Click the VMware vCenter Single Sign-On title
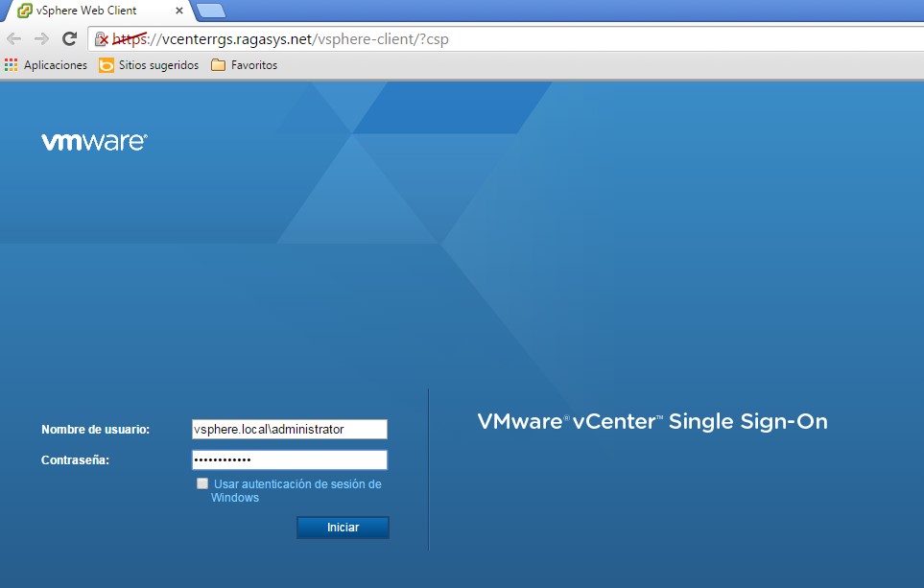Viewport: 924px width, 588px height. [652, 422]
